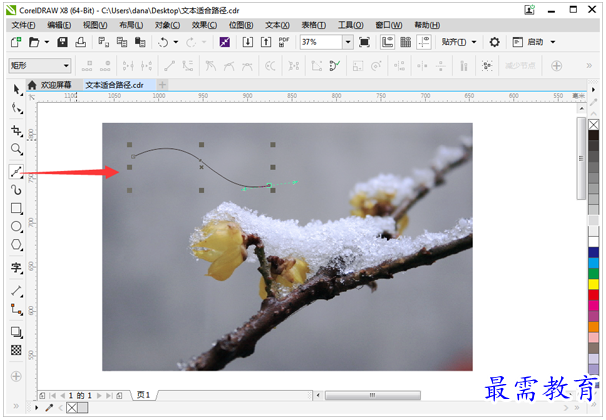Expand the 启动 launcher dropdown arrow
Screen dimensions: 606x420
[553, 42]
